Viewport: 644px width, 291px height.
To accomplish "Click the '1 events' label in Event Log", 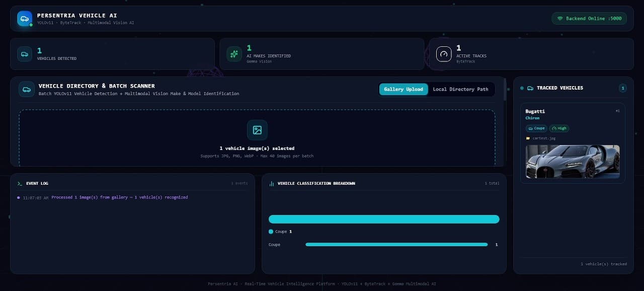I will click(239, 183).
